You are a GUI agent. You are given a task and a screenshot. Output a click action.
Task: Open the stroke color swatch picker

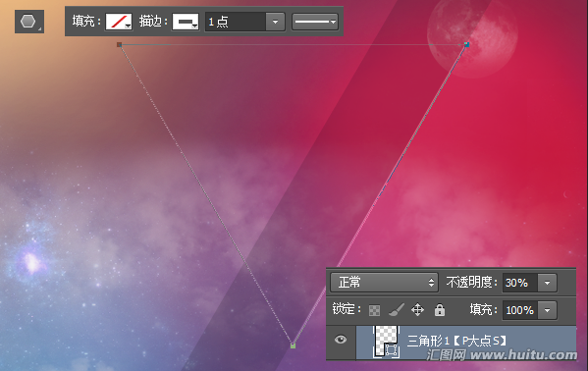click(x=186, y=22)
